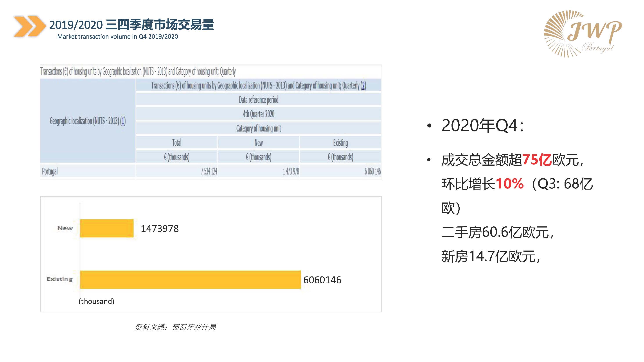Click the '€ (thousands)' unit under Existing

[340, 157]
